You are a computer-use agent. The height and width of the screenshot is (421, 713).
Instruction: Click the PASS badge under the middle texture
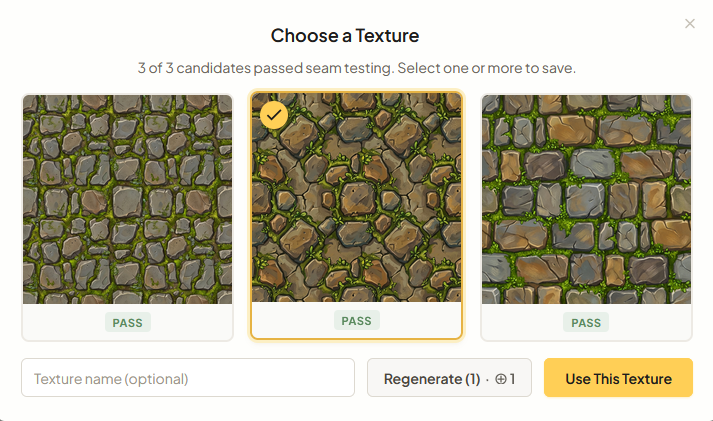point(357,321)
